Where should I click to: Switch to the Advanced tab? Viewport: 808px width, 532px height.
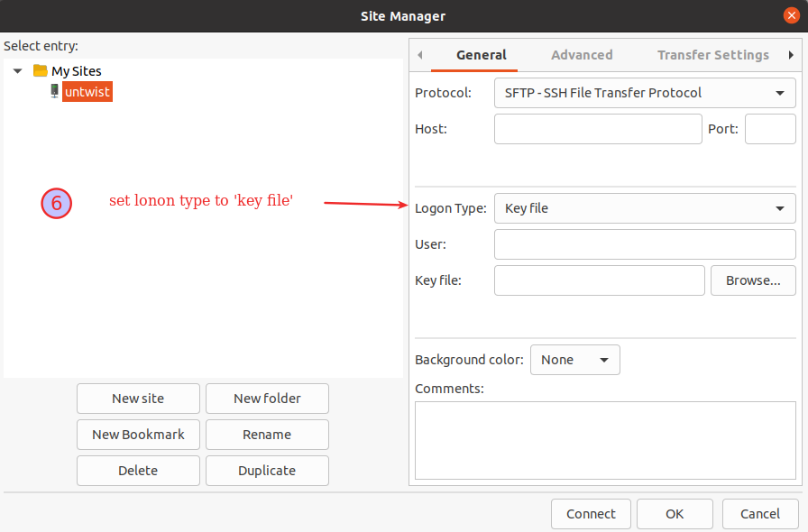click(582, 55)
